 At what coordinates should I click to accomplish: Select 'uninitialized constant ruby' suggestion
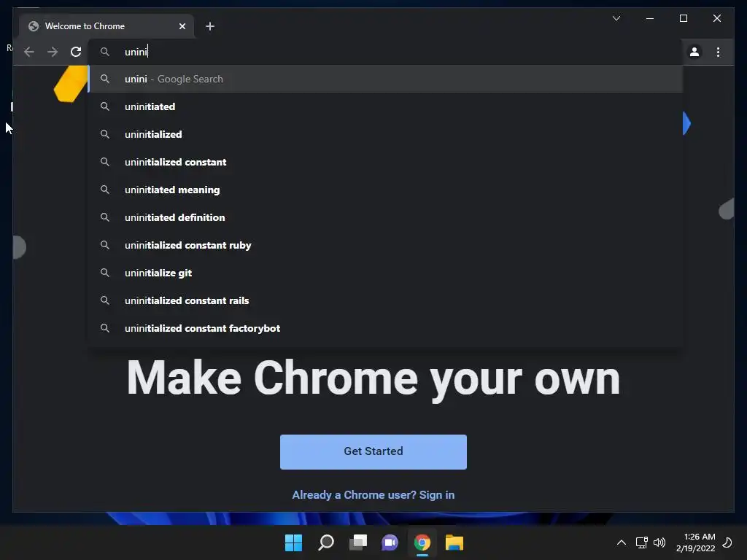[x=385, y=245]
